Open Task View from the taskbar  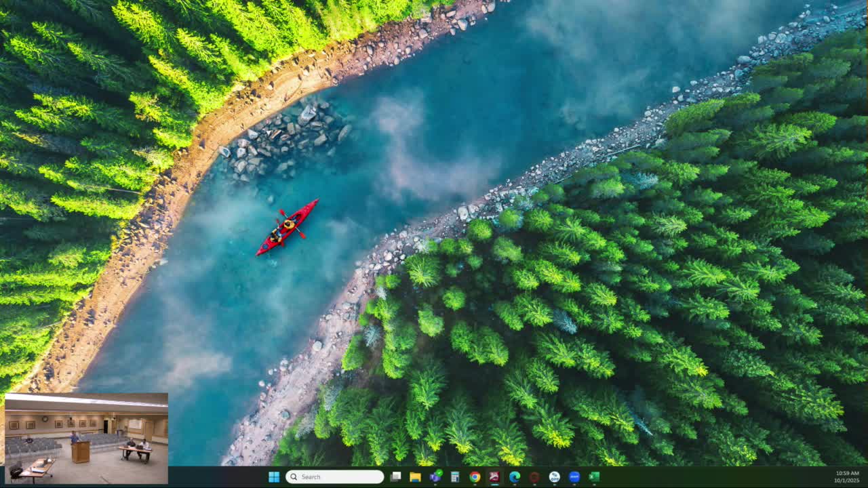click(396, 477)
